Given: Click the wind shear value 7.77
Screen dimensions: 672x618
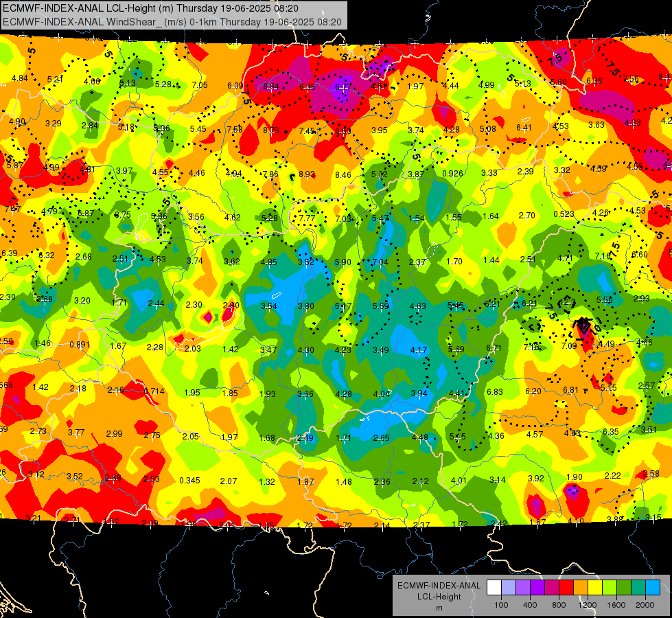Looking at the screenshot, I should point(308,218).
